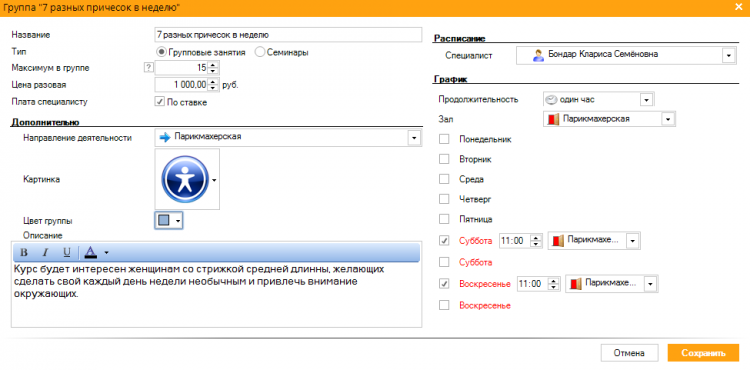Viewport: 750px width, 370px height.
Task: Click the door icon in Зал field
Action: (553, 119)
